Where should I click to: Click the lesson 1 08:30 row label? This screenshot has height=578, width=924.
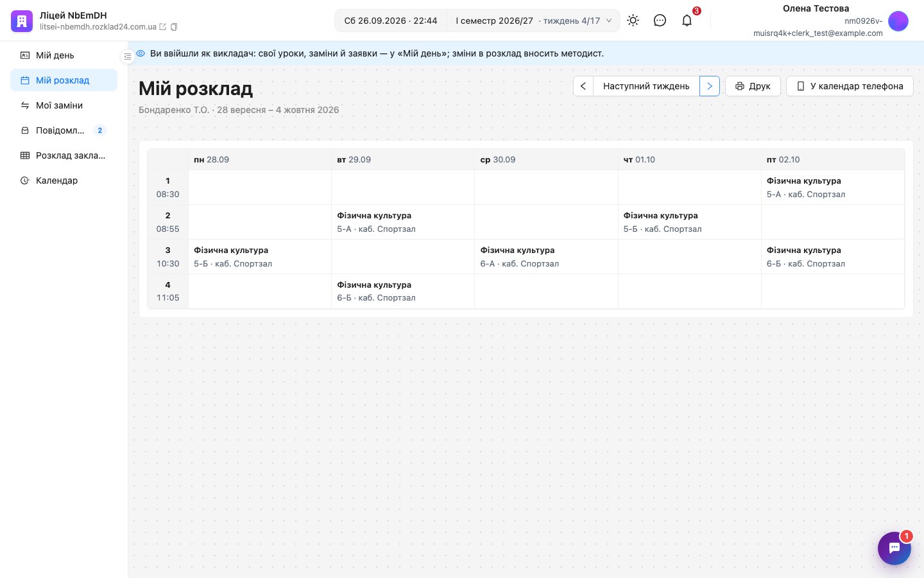click(x=168, y=188)
